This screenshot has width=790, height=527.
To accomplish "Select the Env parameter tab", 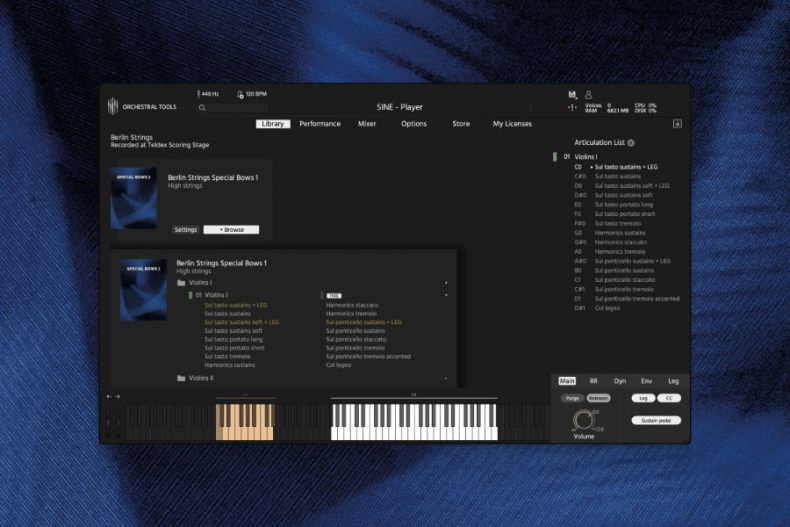I will 646,381.
